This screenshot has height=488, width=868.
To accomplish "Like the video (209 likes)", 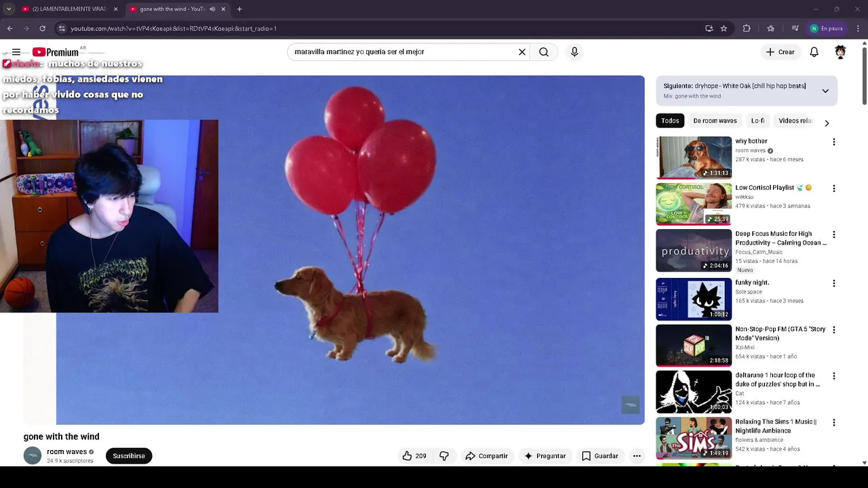I will click(x=414, y=456).
